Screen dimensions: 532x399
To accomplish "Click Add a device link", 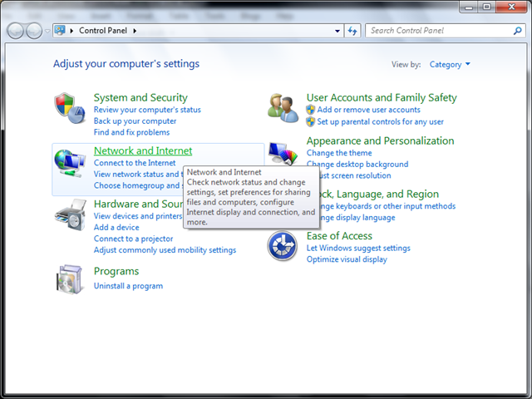I will point(116,227).
